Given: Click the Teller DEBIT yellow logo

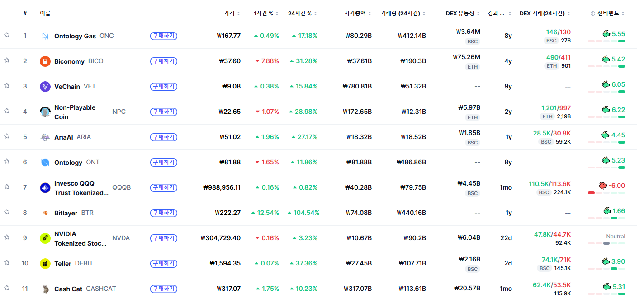Looking at the screenshot, I should [45, 264].
